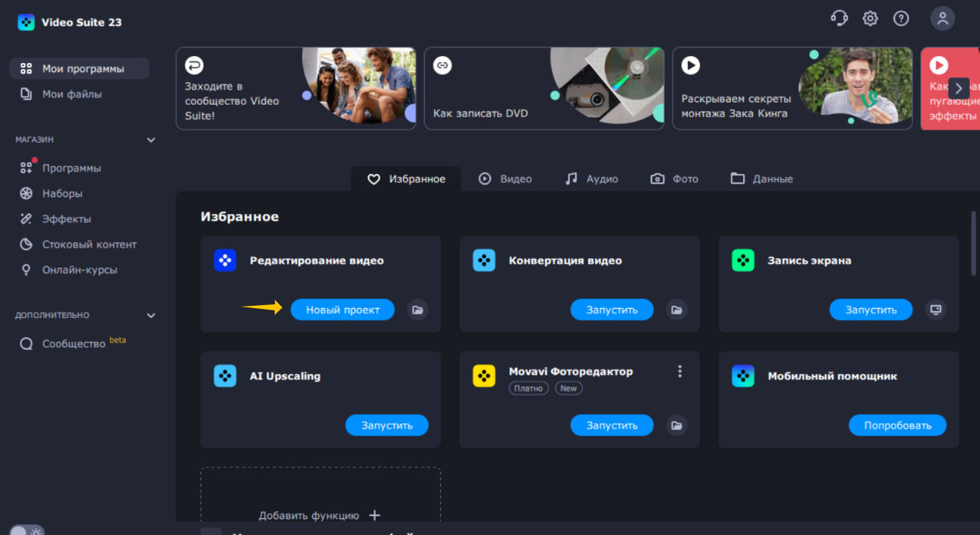Open support headset icon in top bar

(x=839, y=18)
